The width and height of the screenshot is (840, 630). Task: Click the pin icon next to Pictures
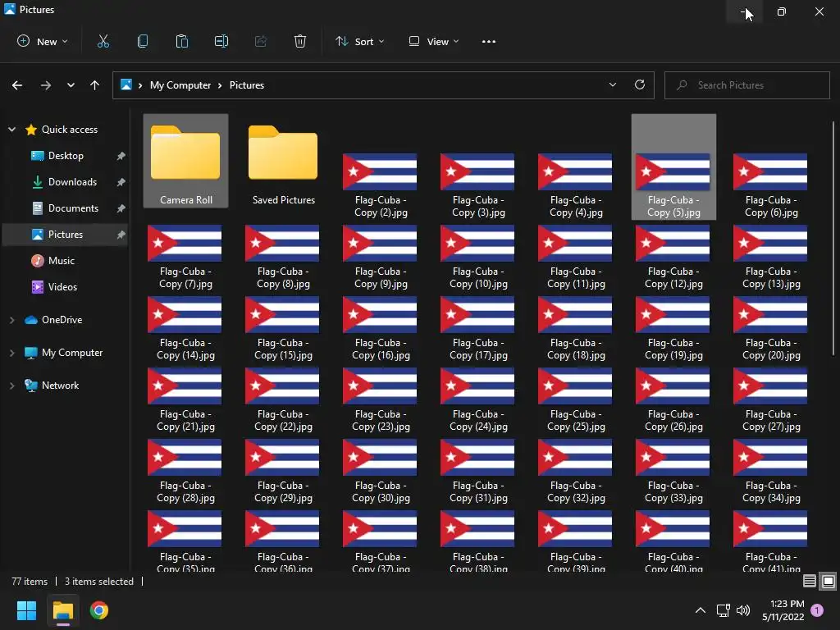(121, 235)
